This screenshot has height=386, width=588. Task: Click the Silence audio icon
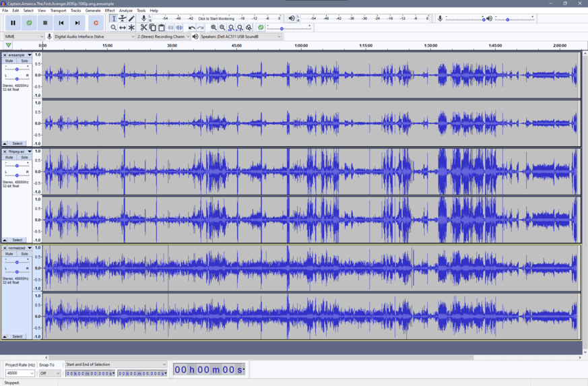(x=179, y=28)
